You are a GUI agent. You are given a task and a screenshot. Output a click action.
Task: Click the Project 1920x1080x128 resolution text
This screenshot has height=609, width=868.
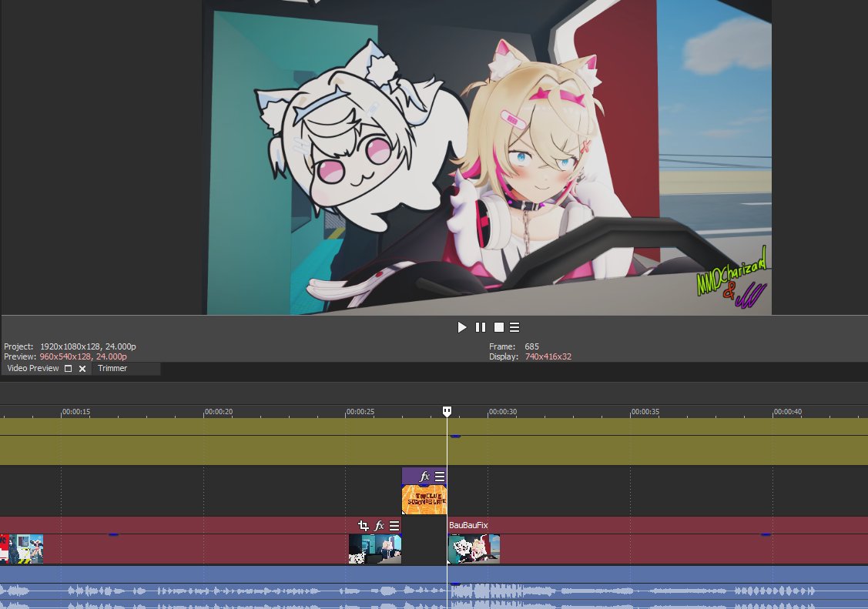[x=88, y=346]
